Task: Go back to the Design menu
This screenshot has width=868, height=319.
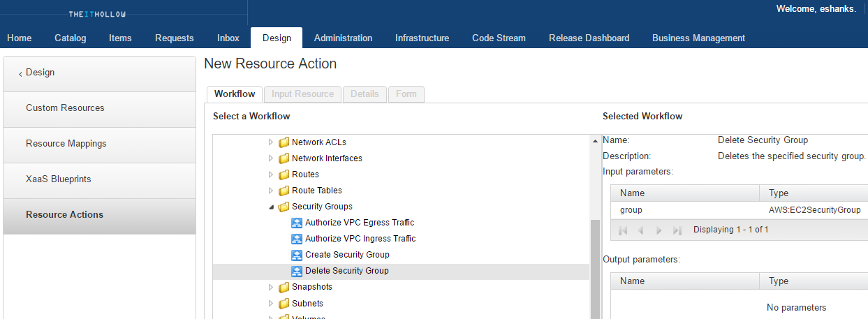Action: (99, 73)
